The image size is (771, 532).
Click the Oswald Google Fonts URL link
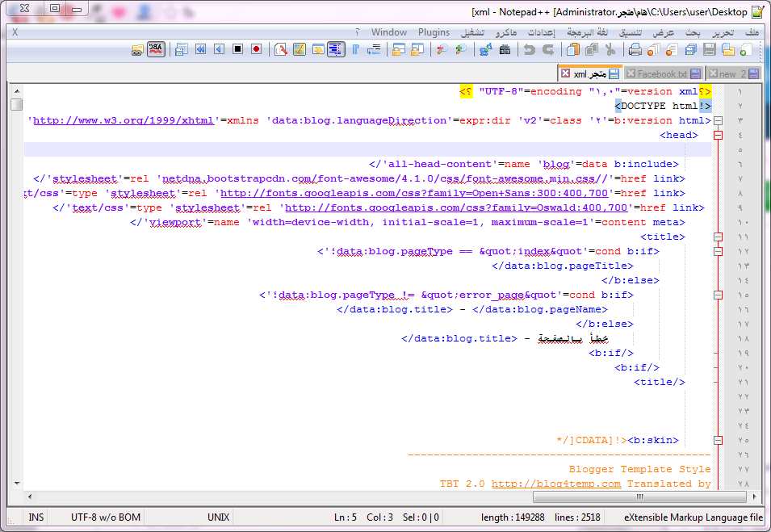coord(456,207)
